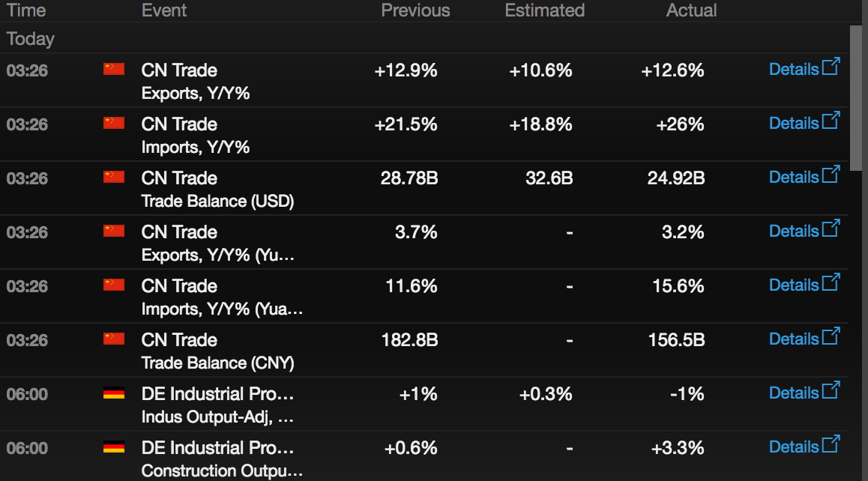The width and height of the screenshot is (868, 481).
Task: Open external link icon for CN Imports Y/Y%
Action: point(831,120)
